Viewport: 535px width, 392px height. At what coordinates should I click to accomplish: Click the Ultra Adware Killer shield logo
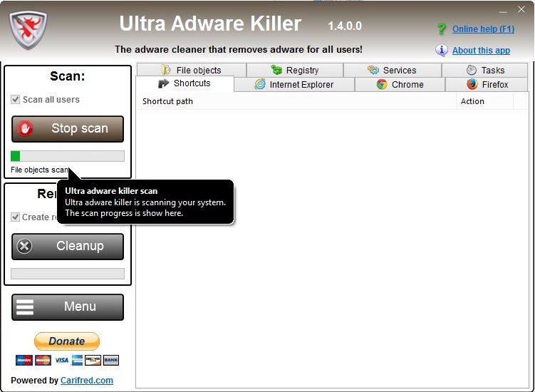pos(28,31)
